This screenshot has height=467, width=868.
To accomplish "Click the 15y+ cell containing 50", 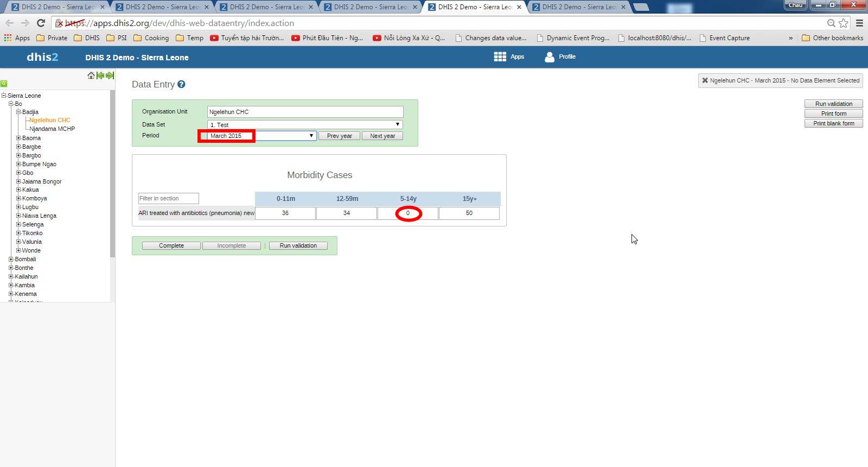I will point(469,213).
